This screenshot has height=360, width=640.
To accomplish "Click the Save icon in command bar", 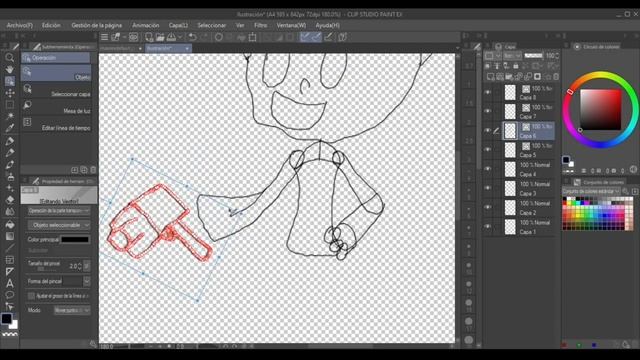I will point(171,37).
